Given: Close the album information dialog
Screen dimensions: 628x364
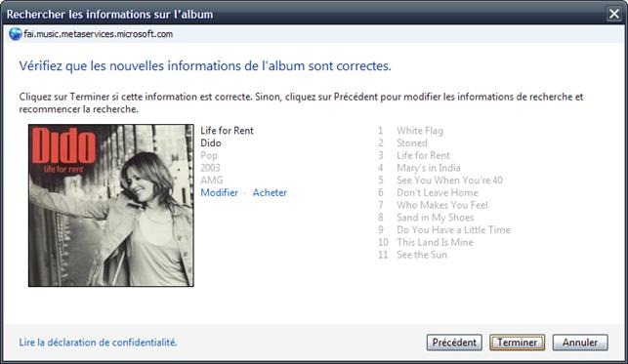Looking at the screenshot, I should [x=614, y=14].
